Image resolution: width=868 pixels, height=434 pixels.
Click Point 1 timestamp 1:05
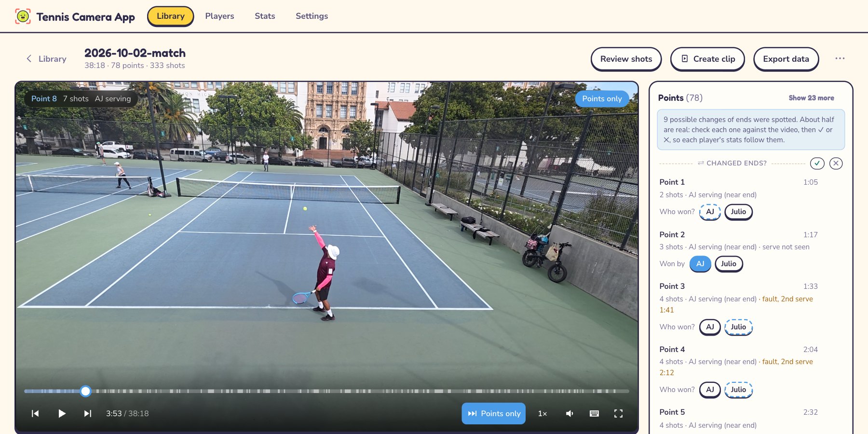tap(810, 182)
